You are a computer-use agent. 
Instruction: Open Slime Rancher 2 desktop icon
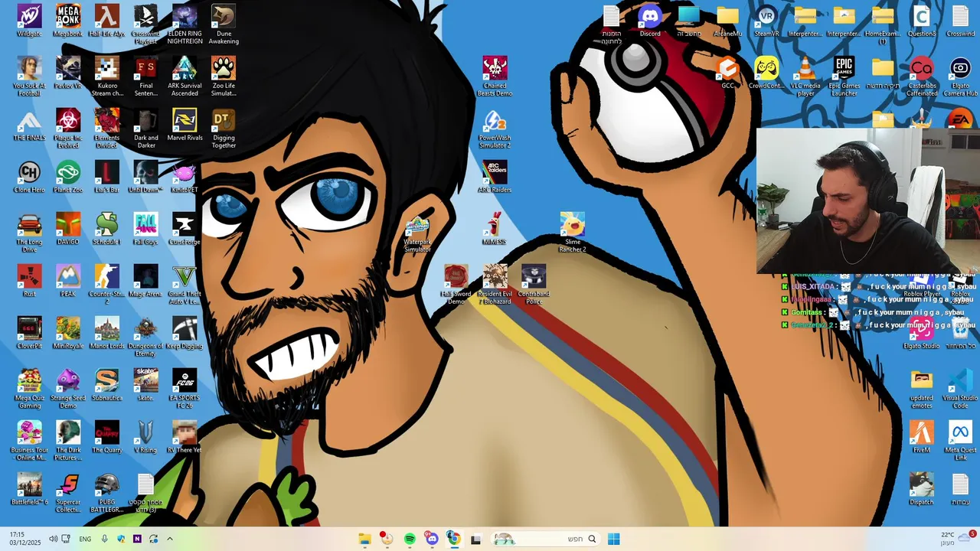tap(573, 233)
